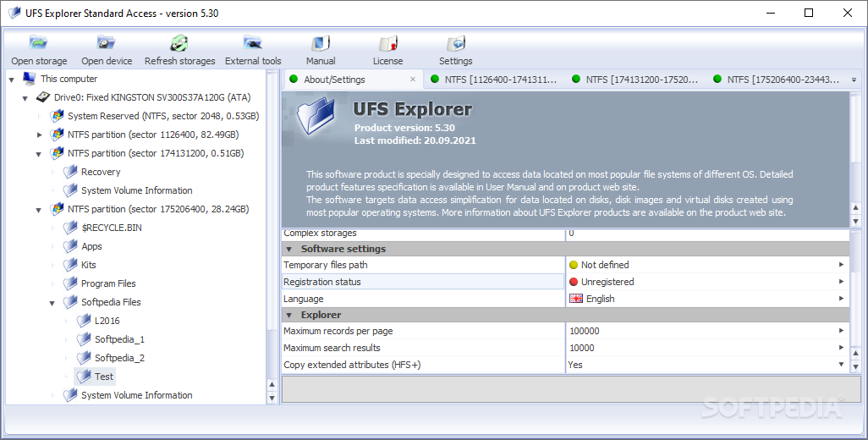Click the icon of NTFS partition sector 1126400
The height and width of the screenshot is (440, 868).
(57, 135)
